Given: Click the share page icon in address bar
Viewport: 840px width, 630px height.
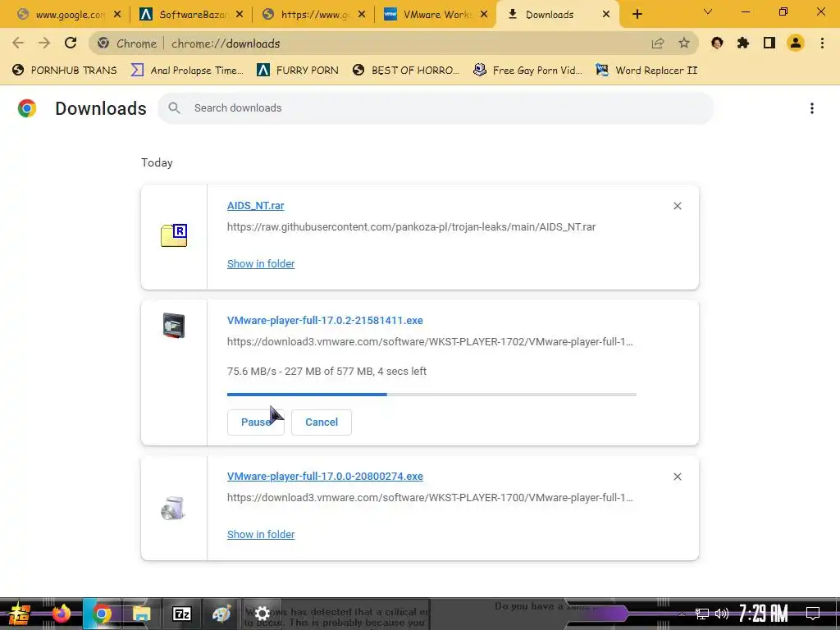Looking at the screenshot, I should 658,43.
